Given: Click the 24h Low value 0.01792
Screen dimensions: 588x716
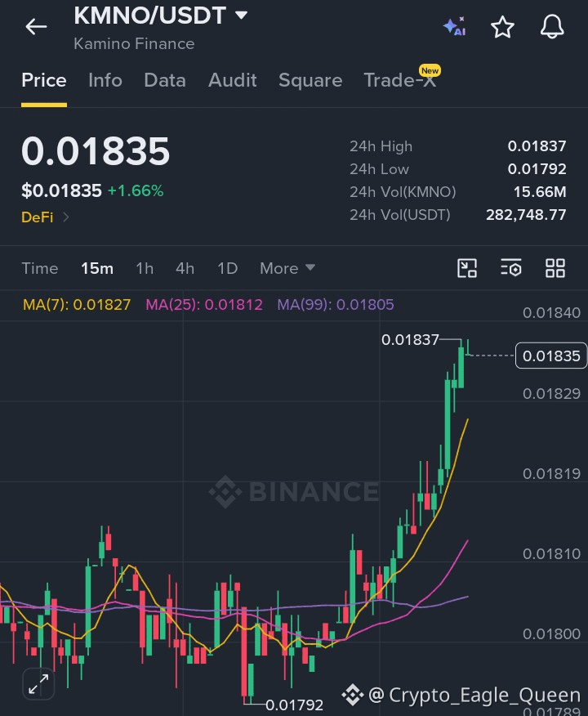Looking at the screenshot, I should point(537,169).
